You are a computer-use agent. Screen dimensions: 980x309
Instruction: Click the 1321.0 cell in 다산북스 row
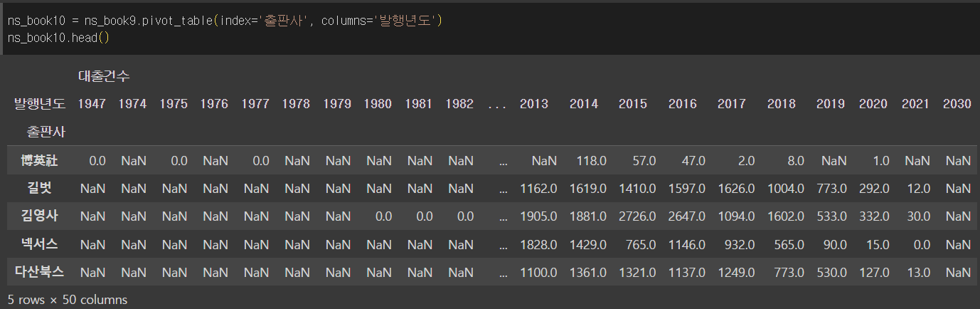pyautogui.click(x=637, y=272)
